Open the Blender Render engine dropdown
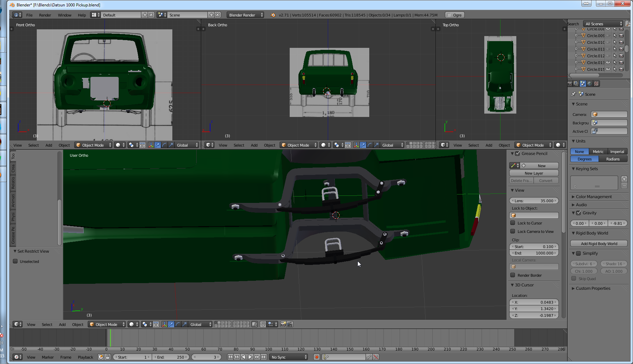 point(245,15)
